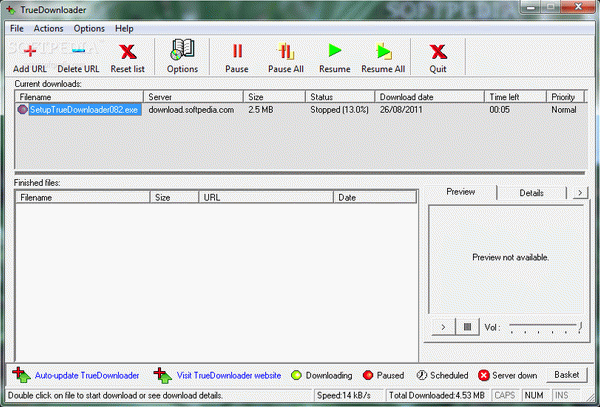Minimize the TrueDownloader window

pyautogui.click(x=531, y=7)
